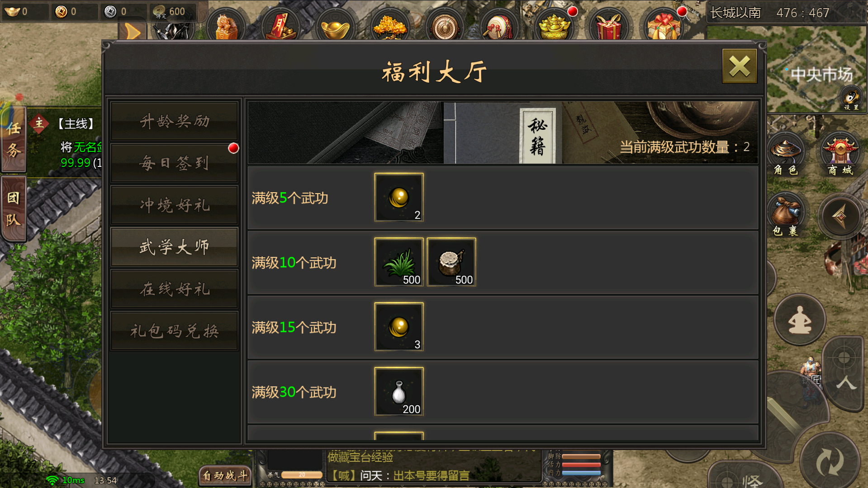868x488 pixels.
Task: Toggle 自动战斗 auto battle
Action: [x=225, y=475]
